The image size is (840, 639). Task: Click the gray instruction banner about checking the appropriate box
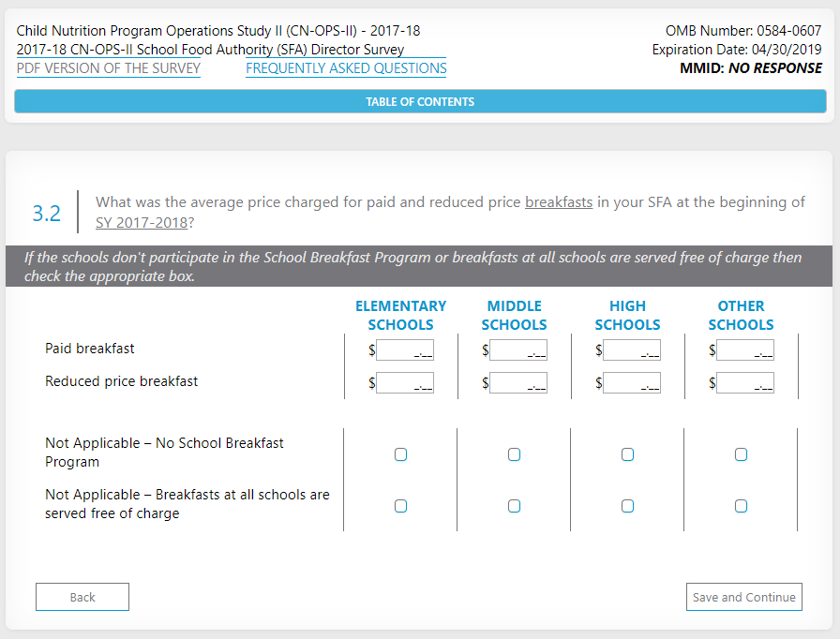(419, 266)
